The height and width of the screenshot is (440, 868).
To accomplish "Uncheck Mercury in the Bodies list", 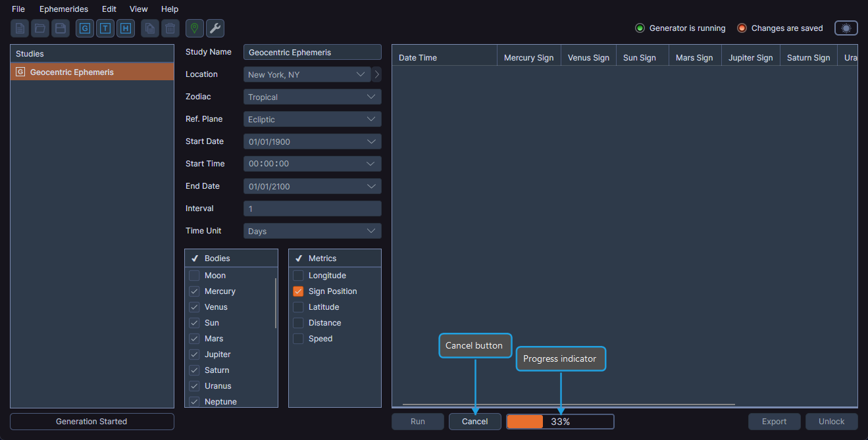I will pos(194,291).
